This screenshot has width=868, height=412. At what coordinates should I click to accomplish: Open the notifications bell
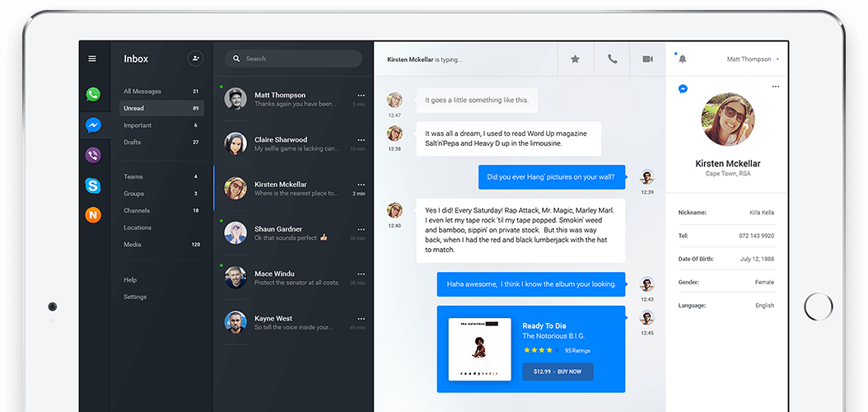point(682,59)
